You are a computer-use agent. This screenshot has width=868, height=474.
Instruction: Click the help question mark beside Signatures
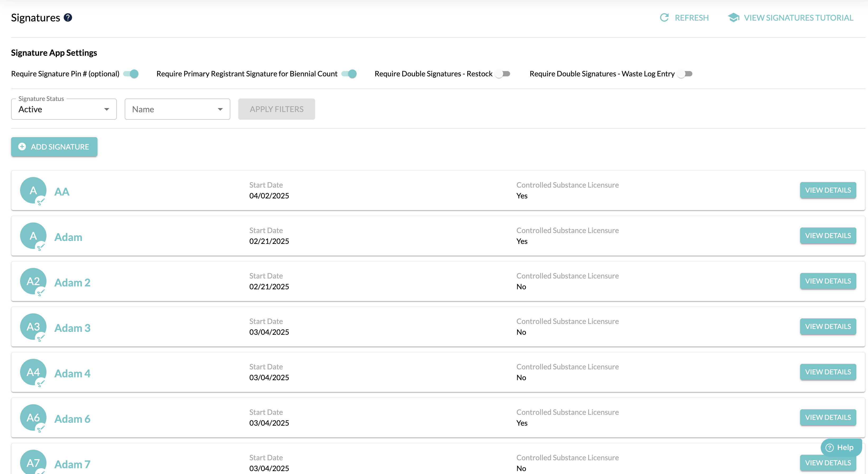pyautogui.click(x=68, y=17)
